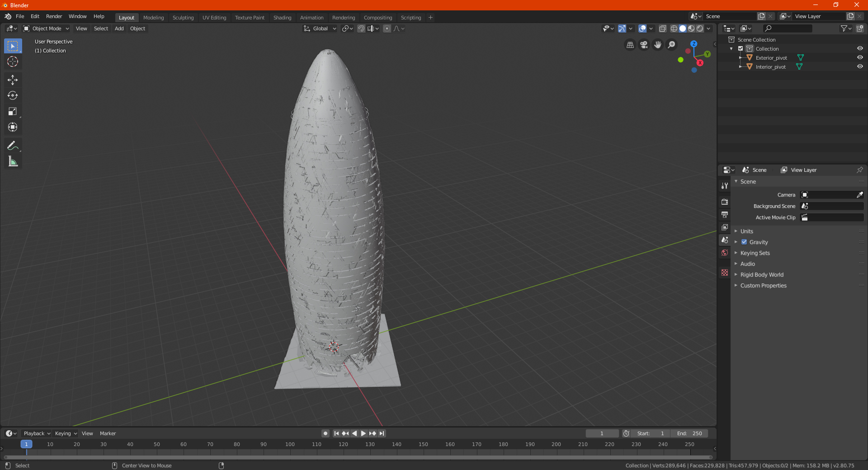This screenshot has height=470, width=868.
Task: Activate the zoom view magnifier icon
Action: pos(672,45)
